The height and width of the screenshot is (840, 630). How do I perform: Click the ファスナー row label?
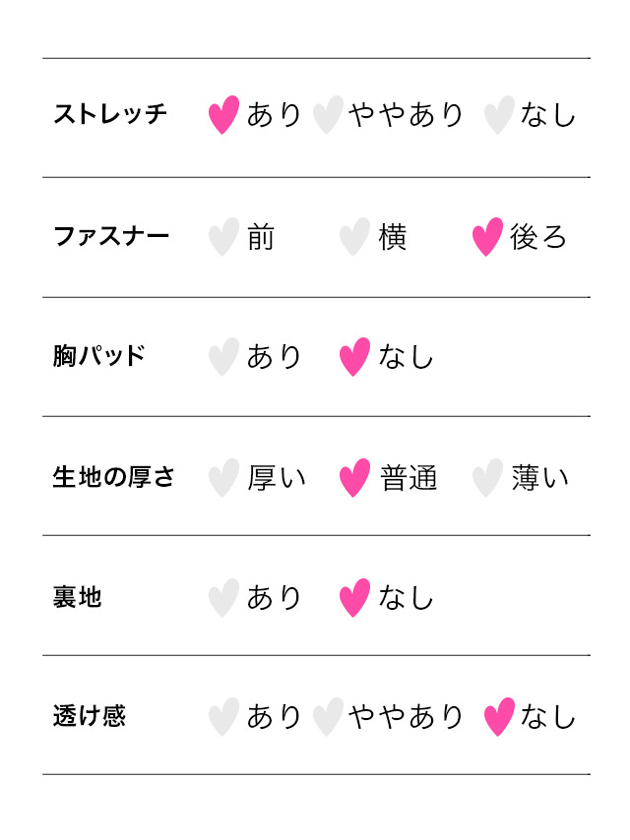pyautogui.click(x=110, y=237)
